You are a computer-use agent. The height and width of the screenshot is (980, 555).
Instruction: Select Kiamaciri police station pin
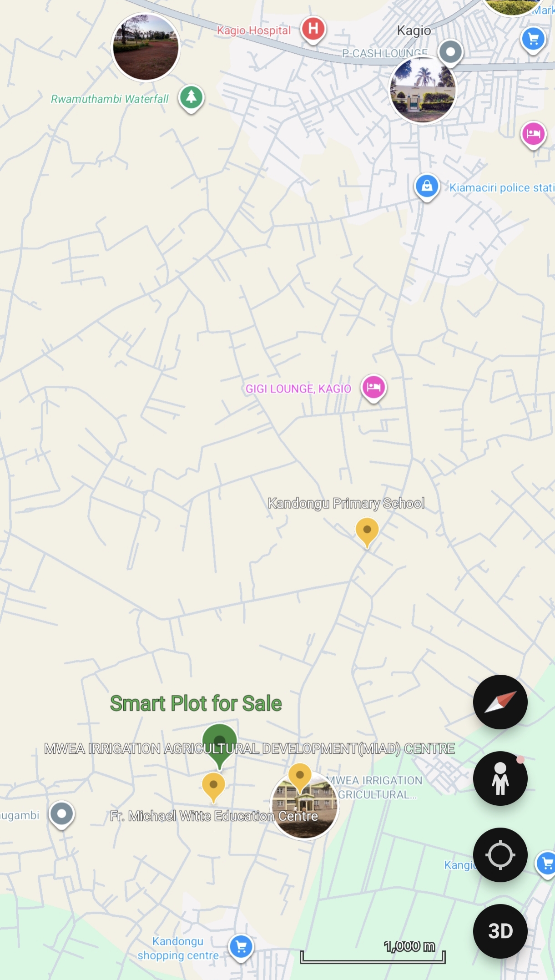point(427,187)
